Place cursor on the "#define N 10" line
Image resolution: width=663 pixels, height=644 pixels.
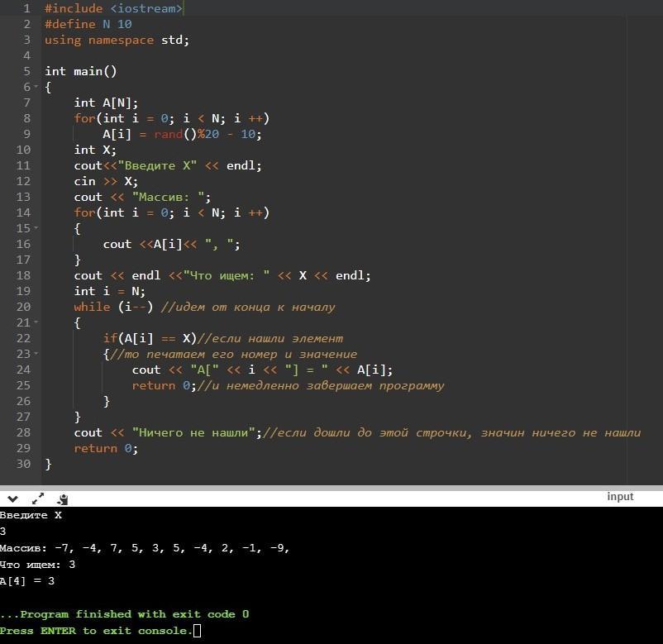click(88, 24)
